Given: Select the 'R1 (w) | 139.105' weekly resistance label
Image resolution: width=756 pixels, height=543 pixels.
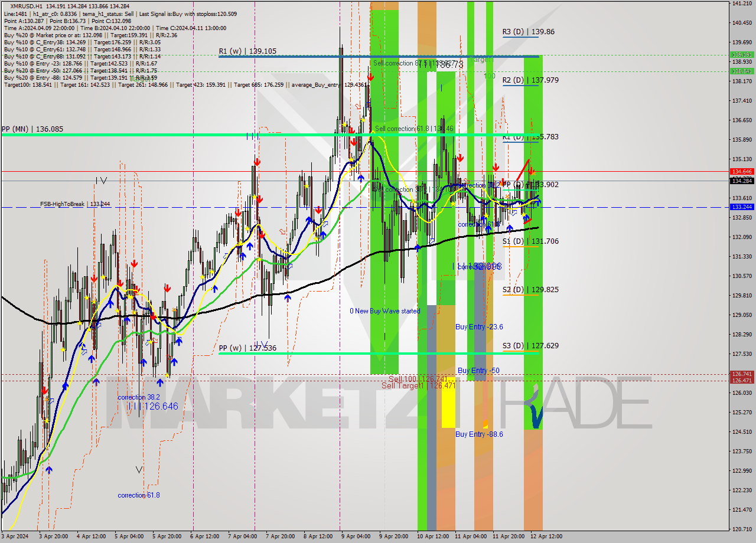Looking at the screenshot, I should (x=247, y=51).
